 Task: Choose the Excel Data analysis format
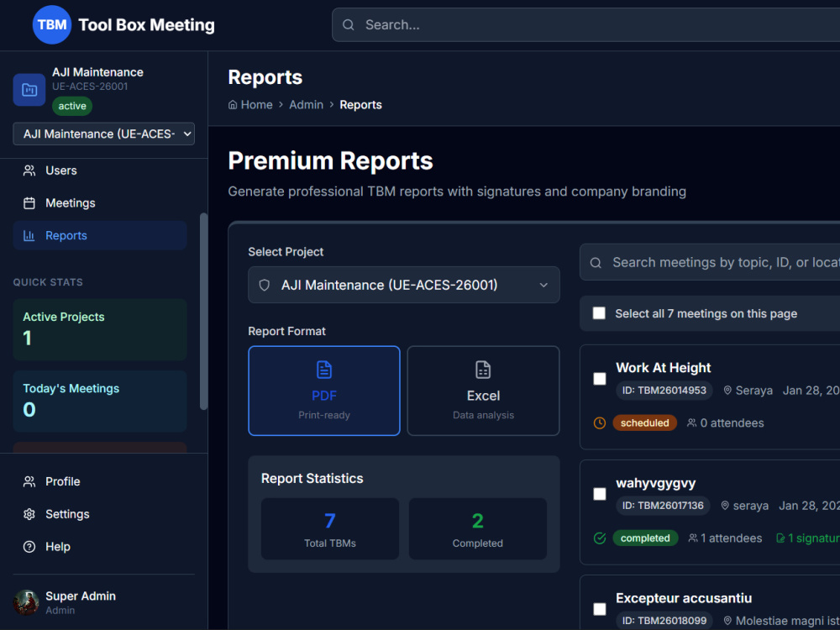point(483,391)
